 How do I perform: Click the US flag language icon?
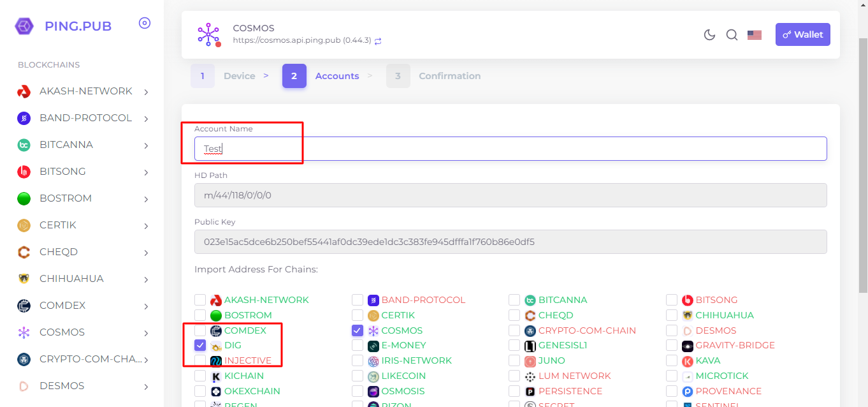(x=755, y=35)
